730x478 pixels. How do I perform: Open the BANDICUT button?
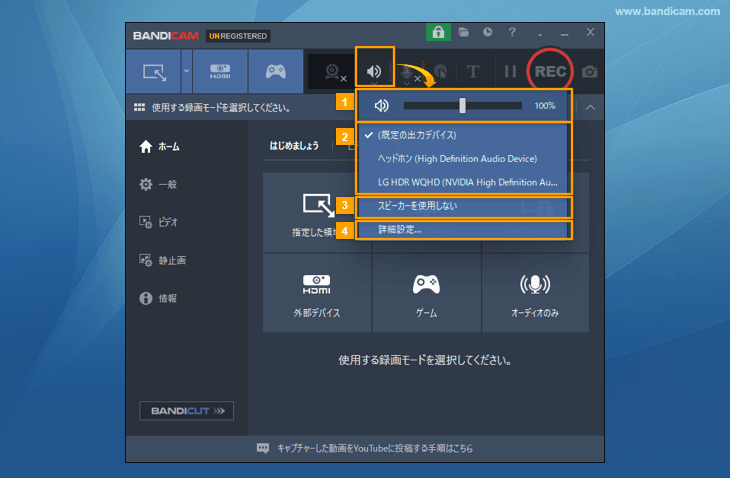point(186,411)
